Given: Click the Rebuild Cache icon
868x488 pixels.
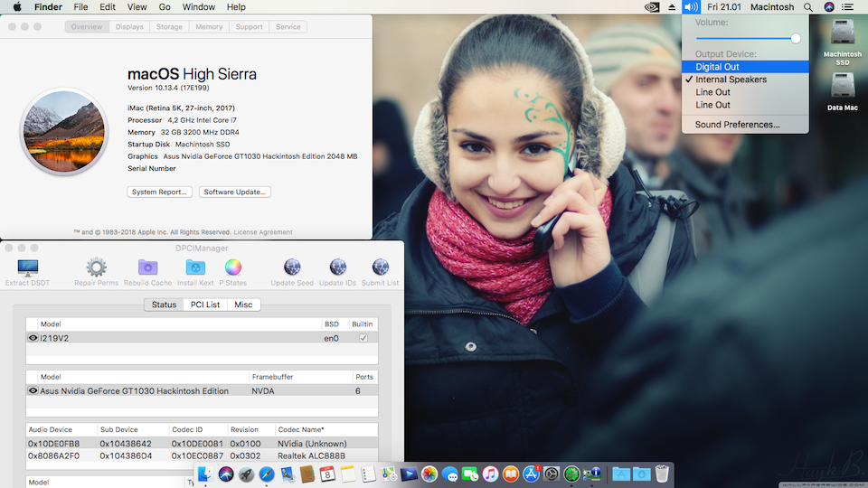Looking at the screenshot, I should pos(148,267).
